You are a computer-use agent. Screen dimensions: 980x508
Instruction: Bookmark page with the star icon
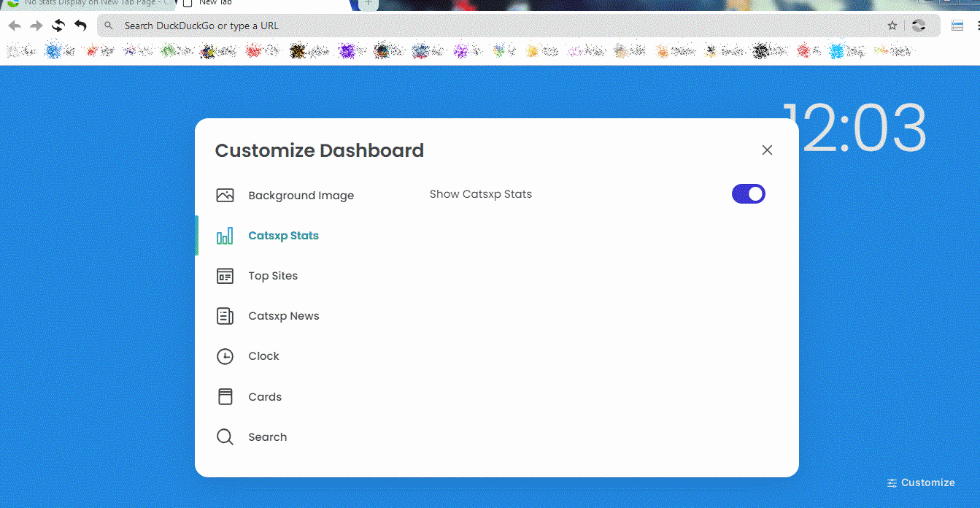[x=892, y=26]
